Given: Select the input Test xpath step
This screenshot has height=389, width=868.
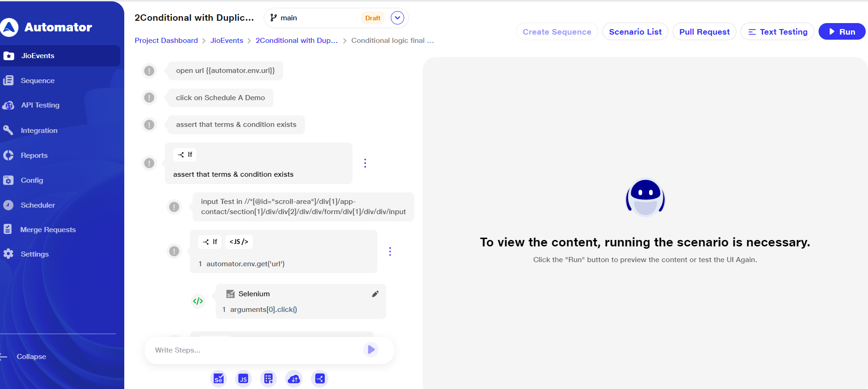Looking at the screenshot, I should pyautogui.click(x=303, y=207).
